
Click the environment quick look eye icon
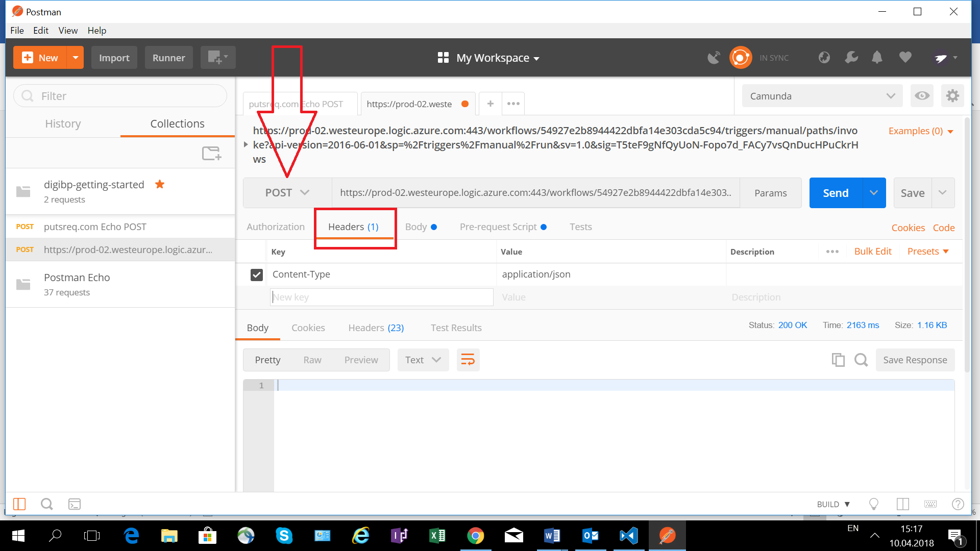tap(922, 96)
